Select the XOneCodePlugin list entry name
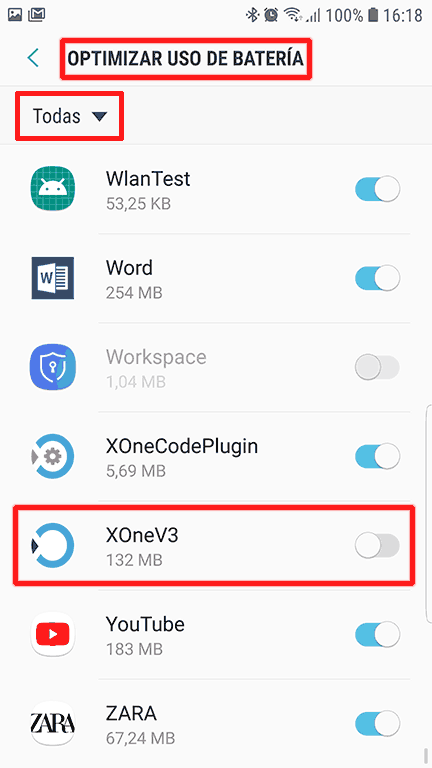 pyautogui.click(x=182, y=447)
